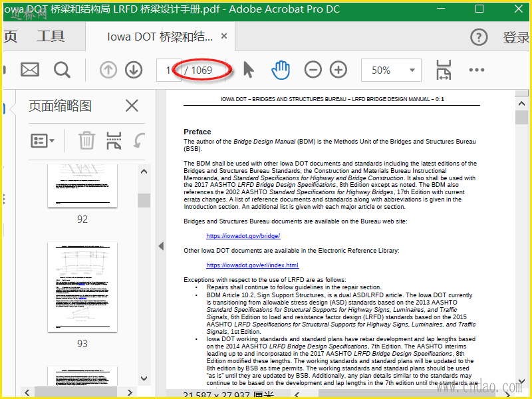Select page 93 thumbnail
532x399 pixels.
tap(82, 287)
